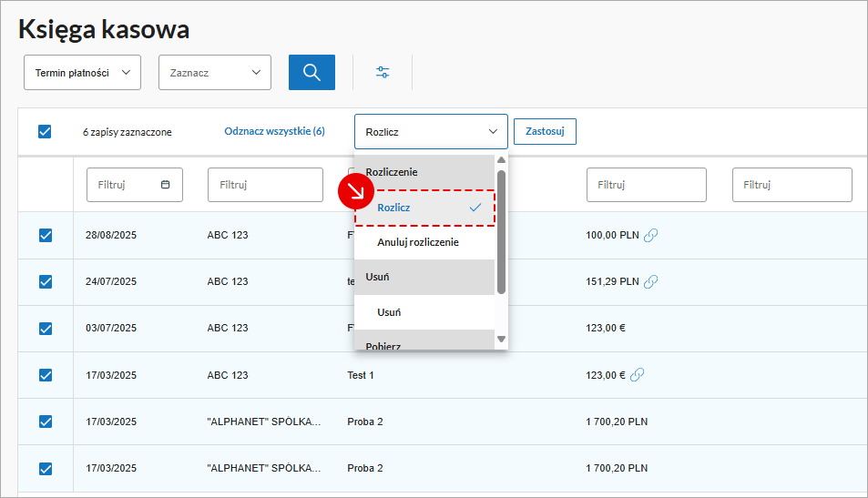Click calendar icon in date filter field
This screenshot has width=868, height=498.
coord(165,185)
